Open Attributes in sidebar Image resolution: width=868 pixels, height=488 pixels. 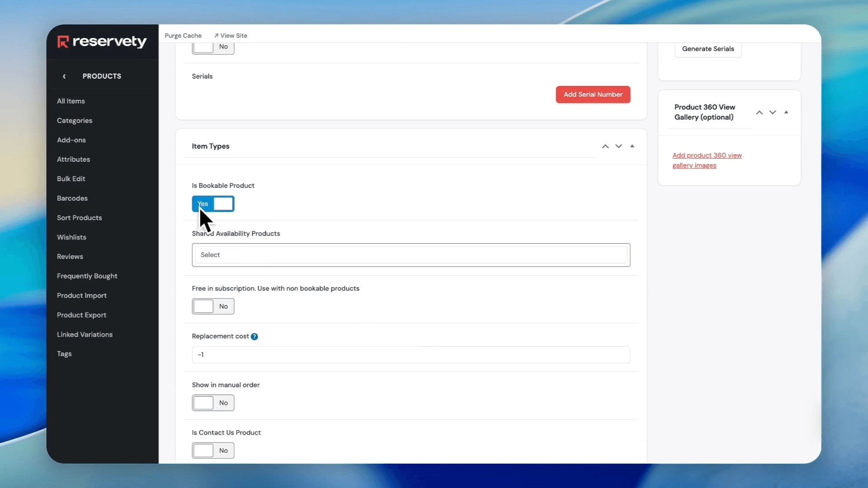(73, 160)
